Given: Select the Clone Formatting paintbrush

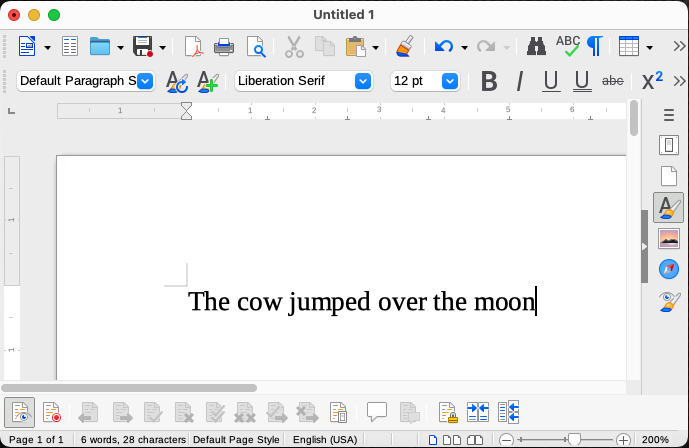Looking at the screenshot, I should tap(404, 46).
